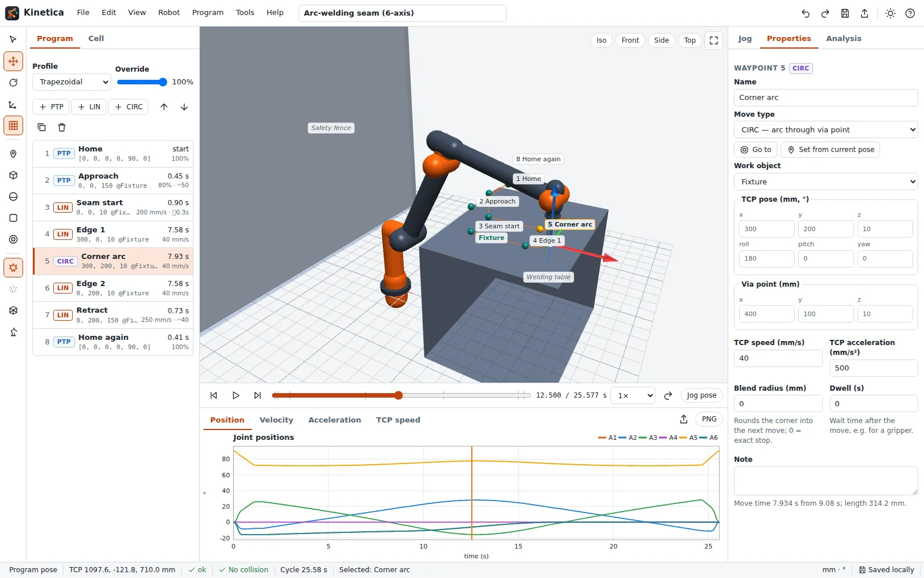This screenshot has height=578, width=924.
Task: Click the Override speed slider
Action: coord(142,82)
